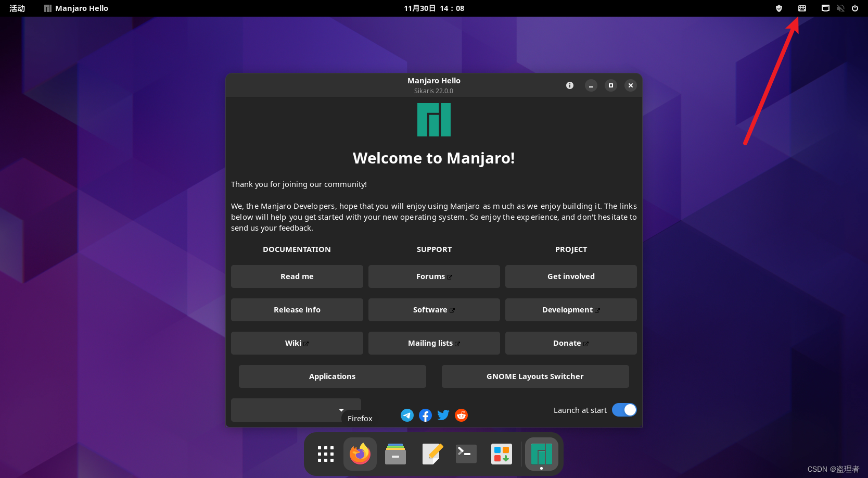Open the language dropdown selector
The height and width of the screenshot is (478, 868).
(296, 410)
